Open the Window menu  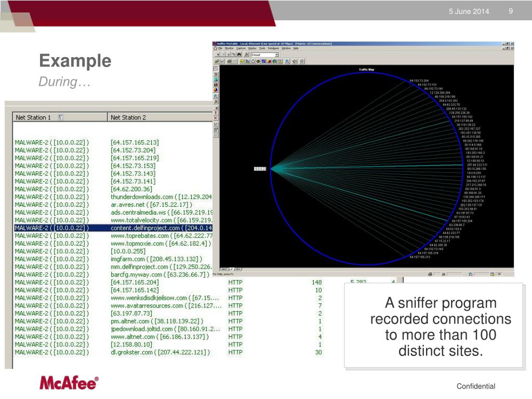click(x=286, y=48)
